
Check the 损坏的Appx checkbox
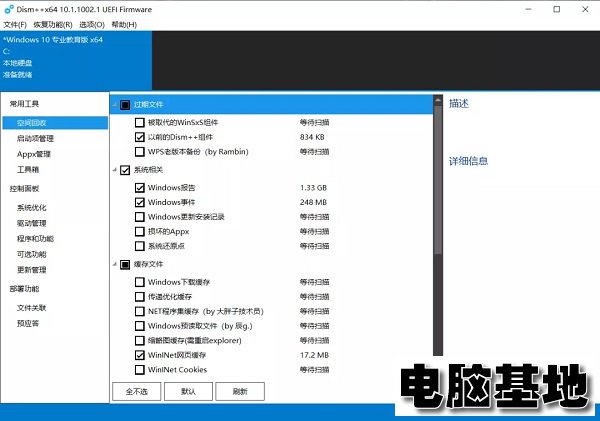point(140,232)
